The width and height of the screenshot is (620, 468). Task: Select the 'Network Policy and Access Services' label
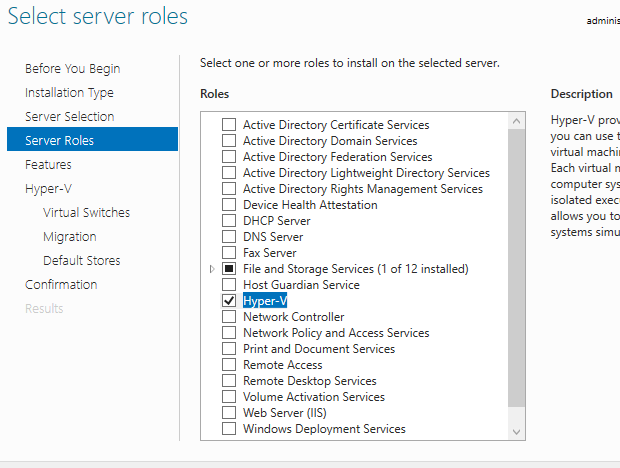[336, 332]
